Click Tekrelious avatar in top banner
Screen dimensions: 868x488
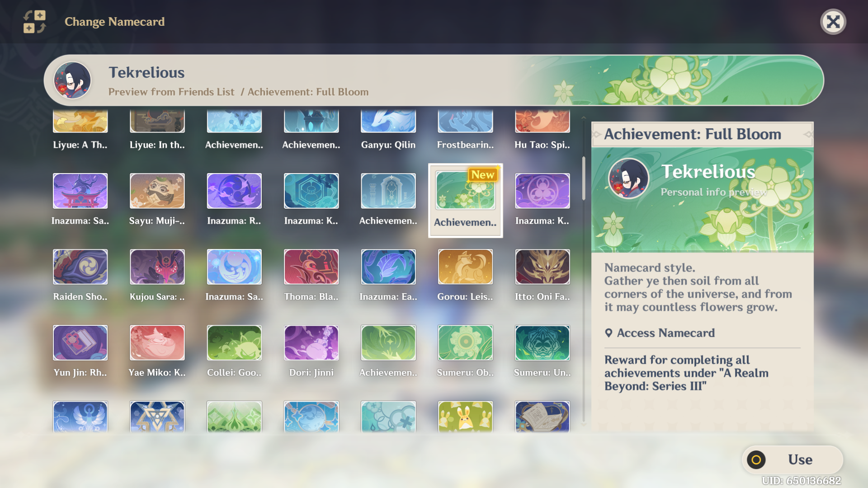tap(72, 80)
